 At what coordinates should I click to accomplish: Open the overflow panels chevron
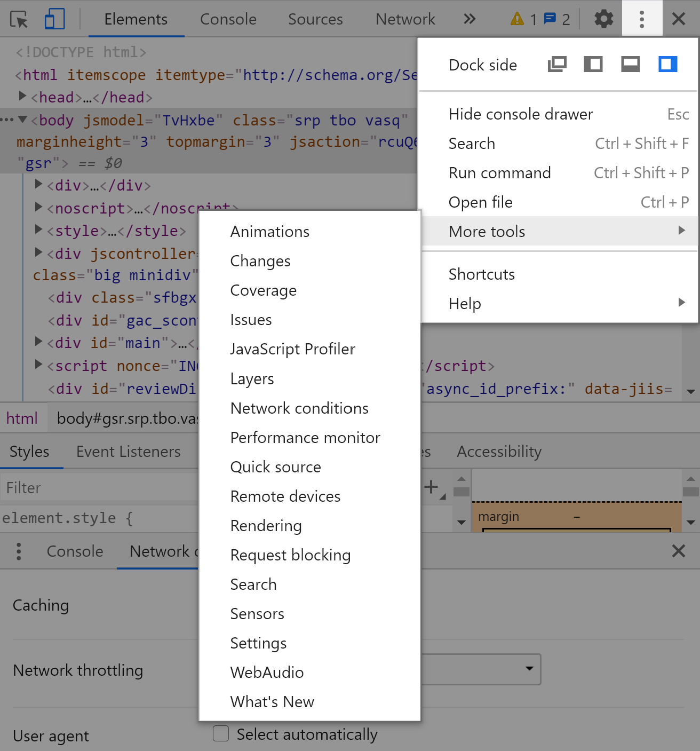[470, 19]
